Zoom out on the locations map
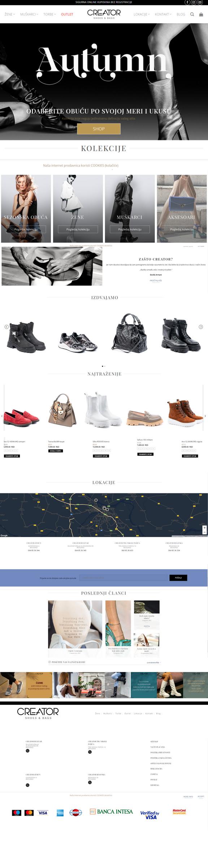Image resolution: width=208 pixels, height=868 pixels. [204, 532]
